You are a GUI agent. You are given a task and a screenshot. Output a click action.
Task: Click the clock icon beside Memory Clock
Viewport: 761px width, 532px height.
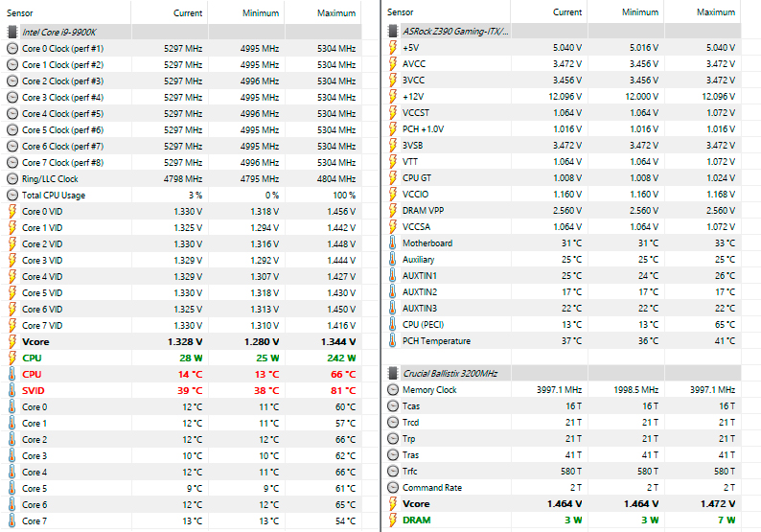pos(393,390)
